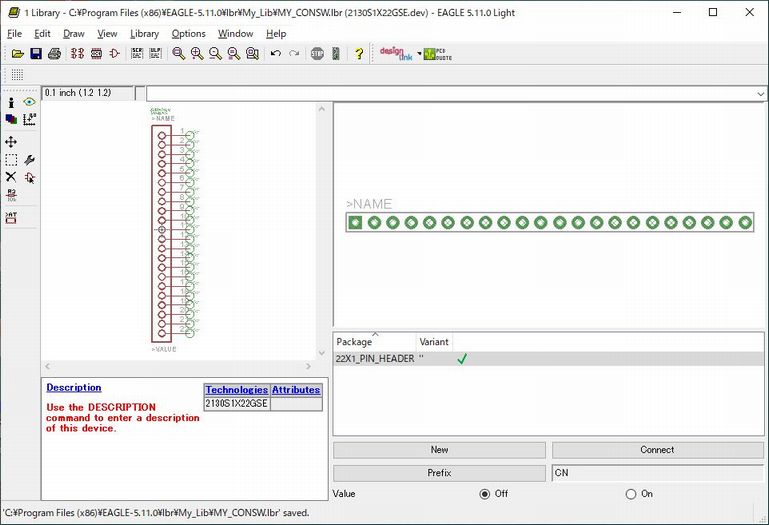The height and width of the screenshot is (525, 769).
Task: Sort by the Package column header
Action: 374,342
